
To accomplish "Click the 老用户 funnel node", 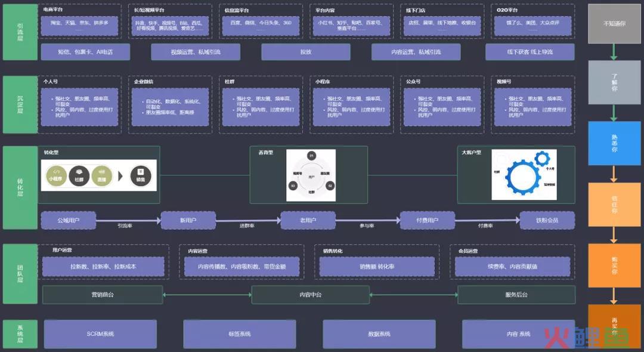I will click(308, 220).
